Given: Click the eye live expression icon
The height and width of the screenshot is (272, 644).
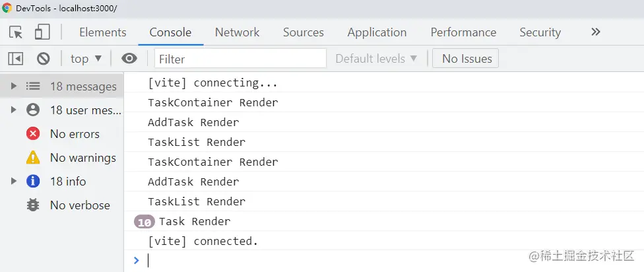Looking at the screenshot, I should (x=129, y=59).
